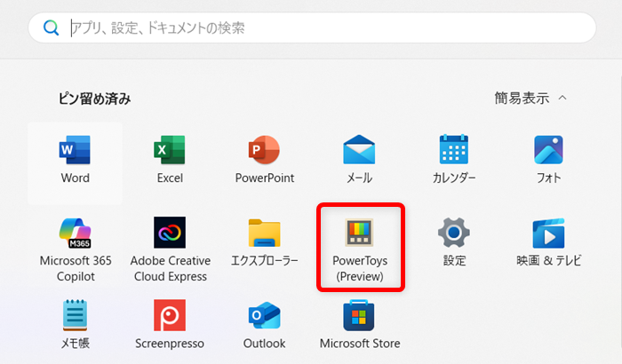Open Screenpresso

[170, 325]
